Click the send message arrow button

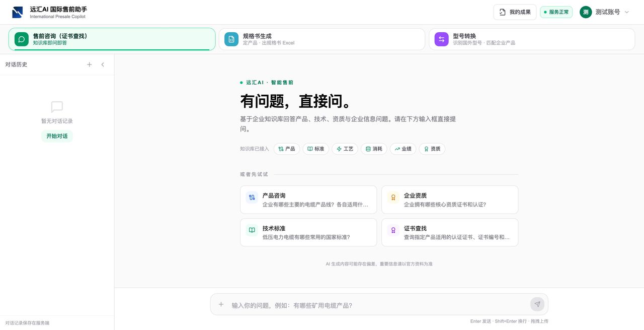(x=537, y=304)
